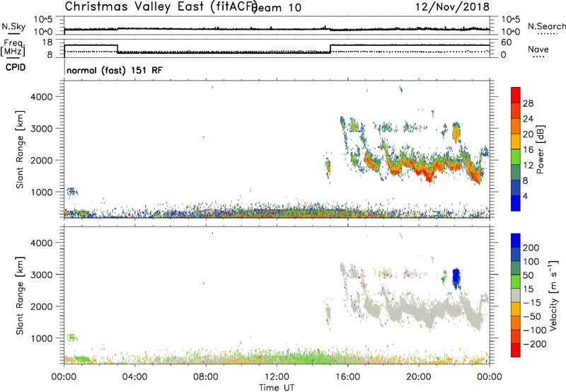Click '2000' on the velocity panel range axis
Image resolution: width=566 pixels, height=392 pixels.
pos(42,306)
